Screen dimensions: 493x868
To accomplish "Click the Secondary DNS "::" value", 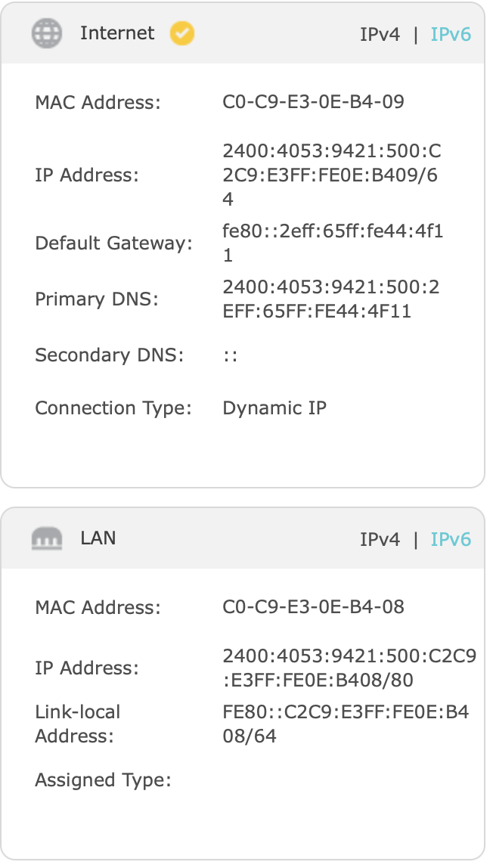I will point(231,355).
